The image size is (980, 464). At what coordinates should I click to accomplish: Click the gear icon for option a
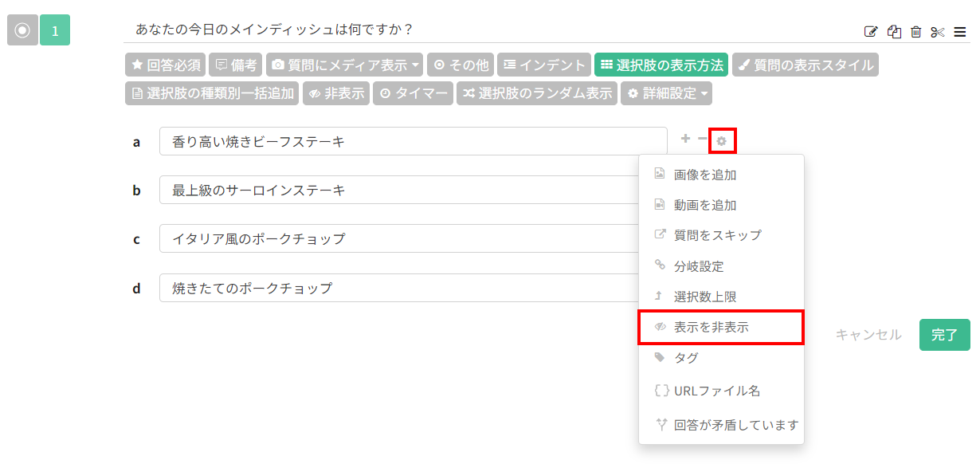pos(722,141)
